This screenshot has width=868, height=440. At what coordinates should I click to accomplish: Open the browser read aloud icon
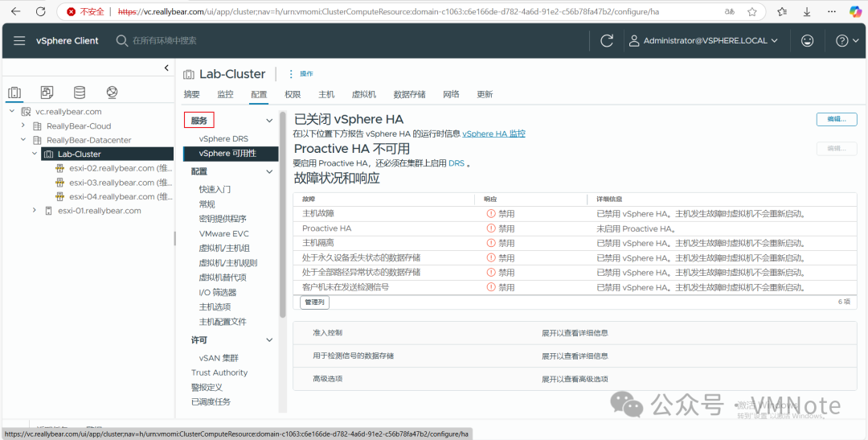point(730,11)
